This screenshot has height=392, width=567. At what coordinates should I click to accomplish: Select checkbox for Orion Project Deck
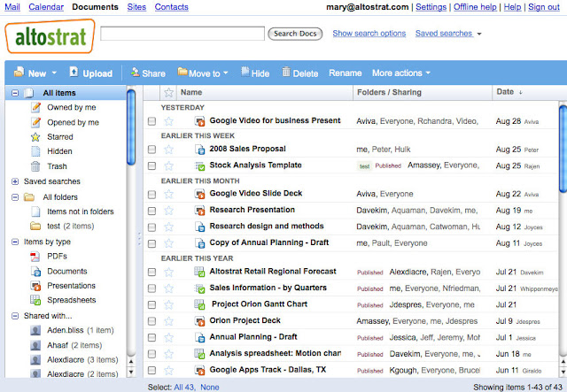[x=151, y=320]
